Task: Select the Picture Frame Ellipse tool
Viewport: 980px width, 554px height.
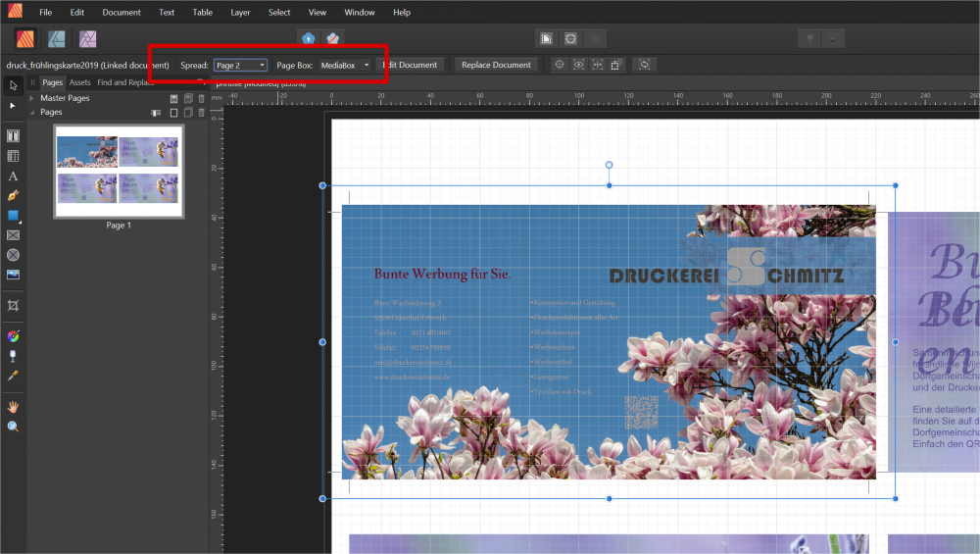Action: [13, 255]
